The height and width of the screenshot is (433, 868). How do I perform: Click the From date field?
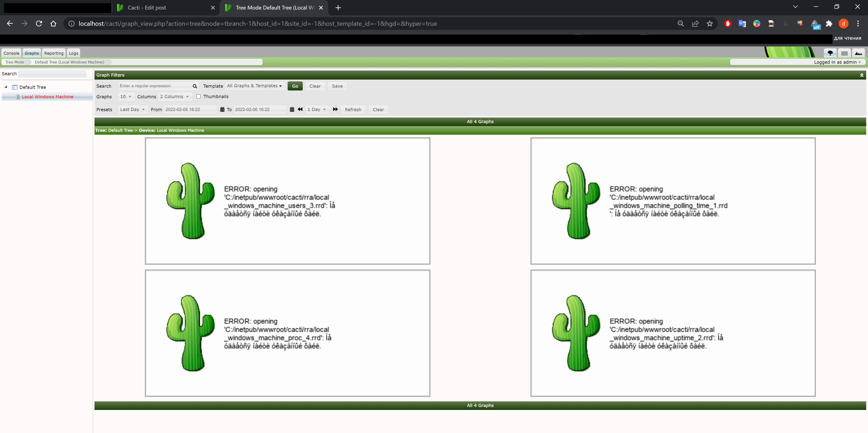tap(190, 110)
